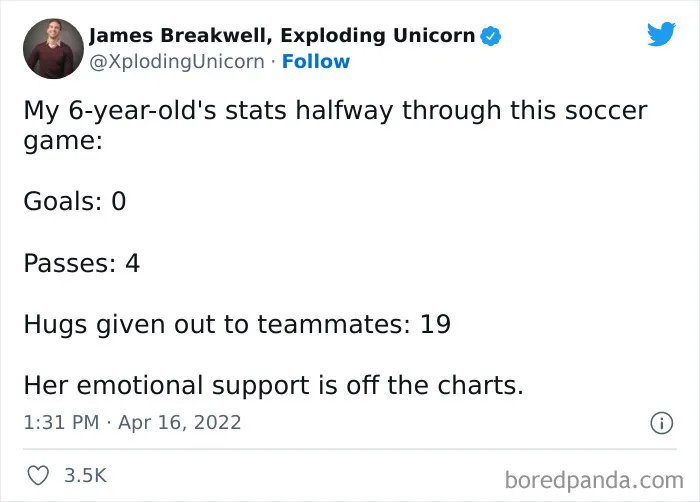Click the Apr 16, 2022 date
The width and height of the screenshot is (700, 502).
(x=179, y=423)
